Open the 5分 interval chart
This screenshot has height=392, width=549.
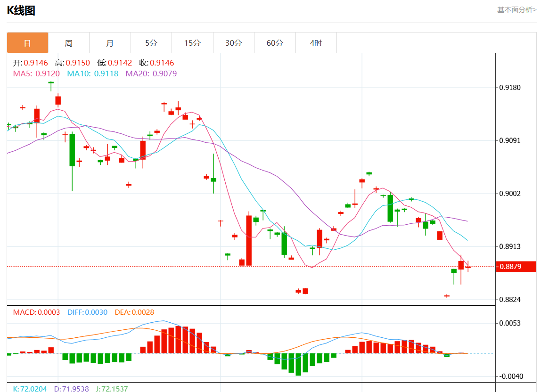pos(151,43)
